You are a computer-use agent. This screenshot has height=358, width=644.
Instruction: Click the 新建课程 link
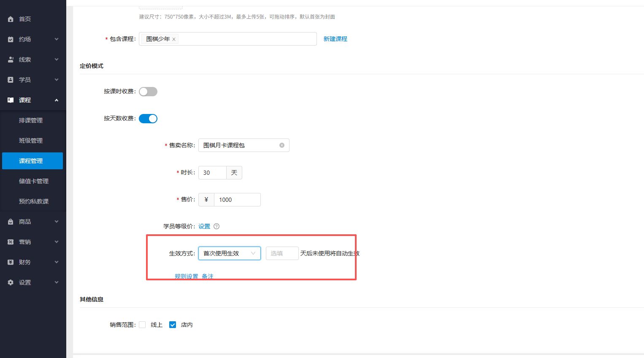pos(335,38)
